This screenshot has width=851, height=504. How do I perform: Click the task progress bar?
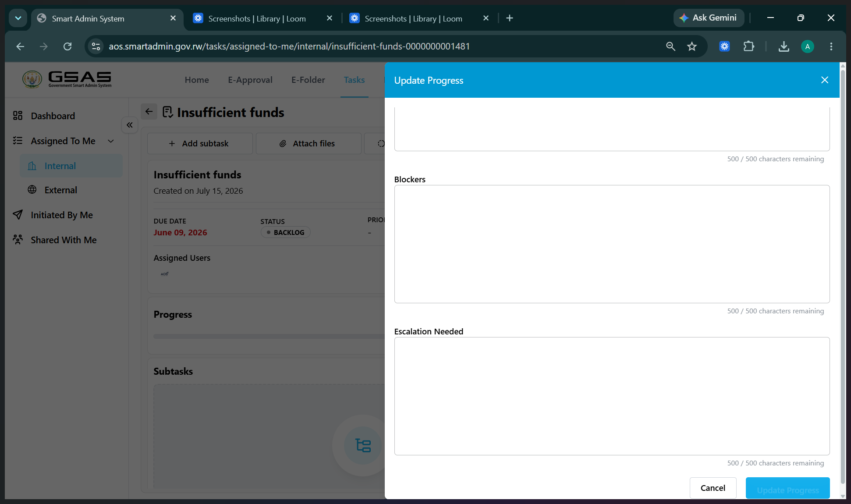click(269, 337)
